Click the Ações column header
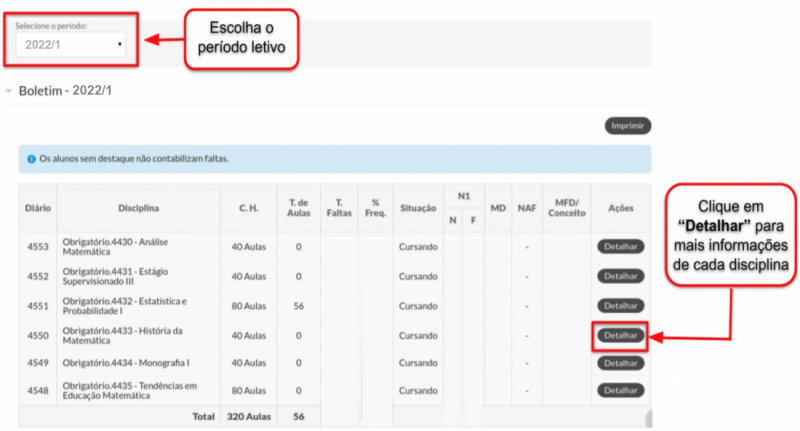The height and width of the screenshot is (431, 800). pos(620,208)
